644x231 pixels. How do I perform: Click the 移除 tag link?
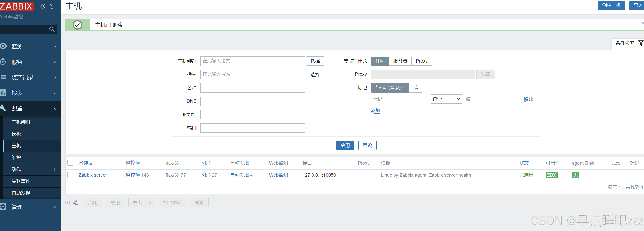(528, 99)
